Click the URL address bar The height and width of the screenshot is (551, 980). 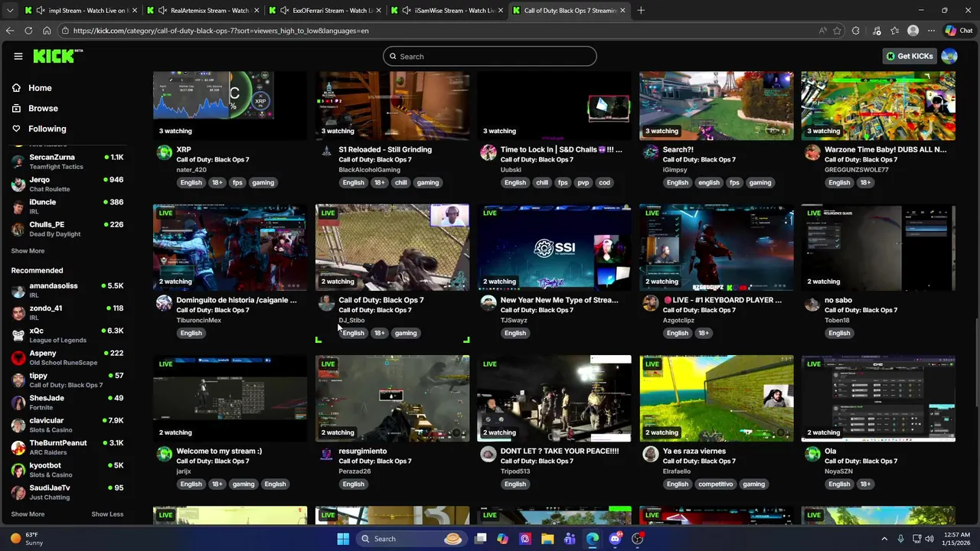tap(436, 31)
